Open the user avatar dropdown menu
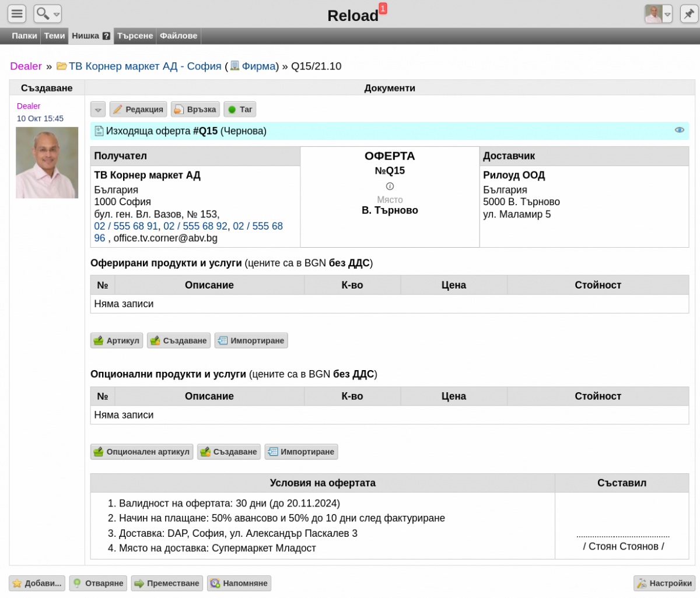Image resolution: width=700 pixels, height=598 pixels. point(667,14)
